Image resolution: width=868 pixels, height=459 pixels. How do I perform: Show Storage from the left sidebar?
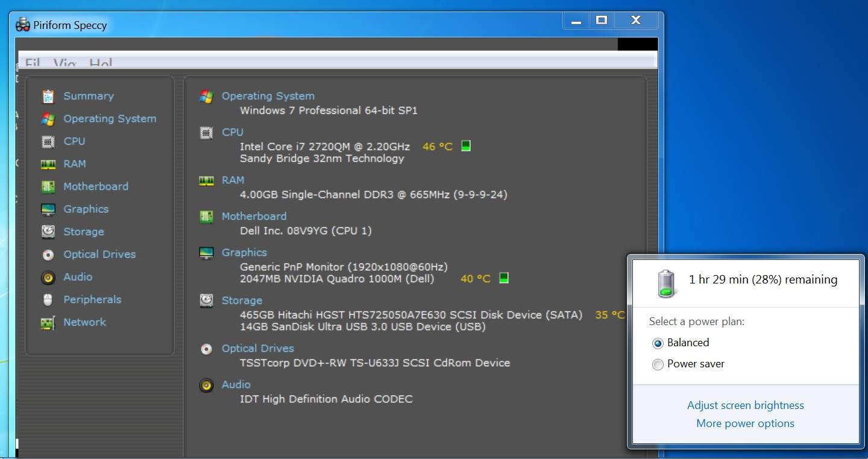point(84,232)
